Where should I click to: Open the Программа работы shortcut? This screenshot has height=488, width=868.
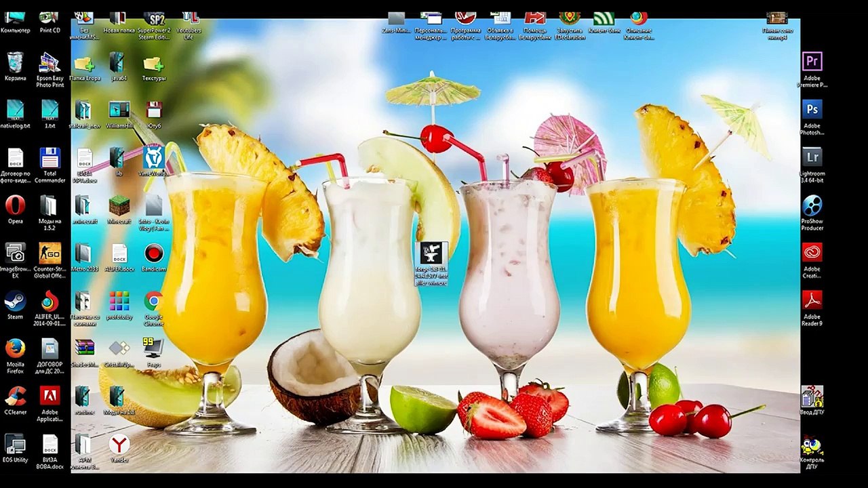pyautogui.click(x=465, y=25)
